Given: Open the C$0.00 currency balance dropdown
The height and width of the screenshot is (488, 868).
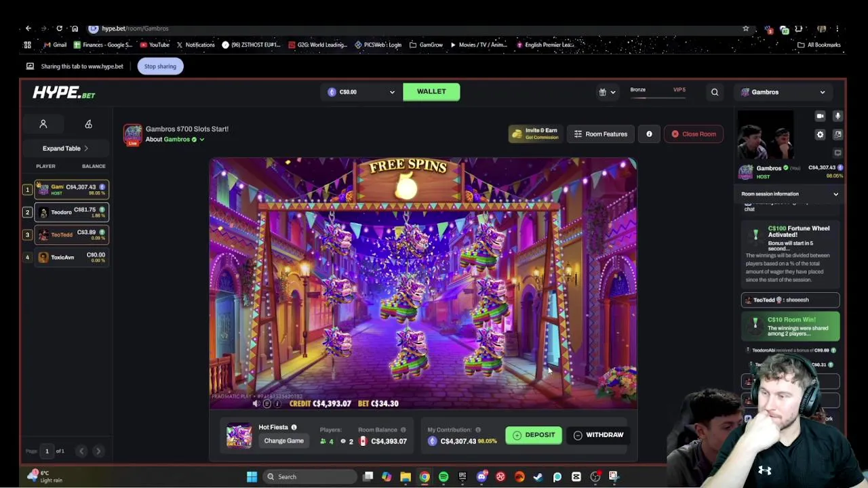Looking at the screenshot, I should click(x=361, y=92).
